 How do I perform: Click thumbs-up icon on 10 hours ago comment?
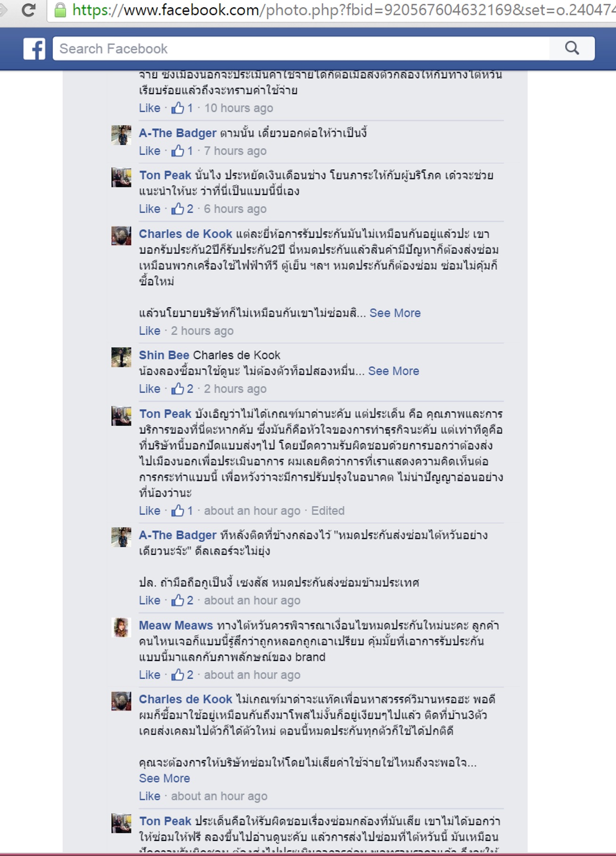[x=178, y=108]
